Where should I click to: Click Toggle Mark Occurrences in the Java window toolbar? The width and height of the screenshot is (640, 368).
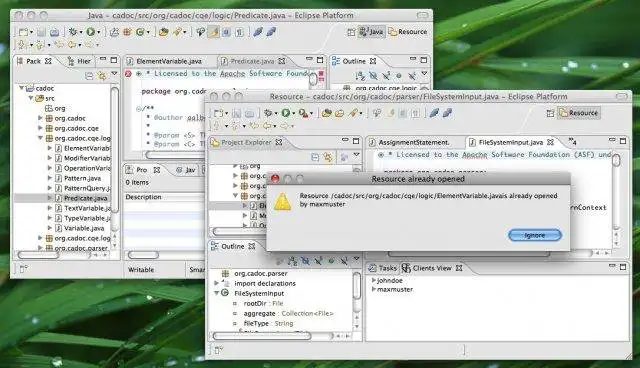click(213, 31)
